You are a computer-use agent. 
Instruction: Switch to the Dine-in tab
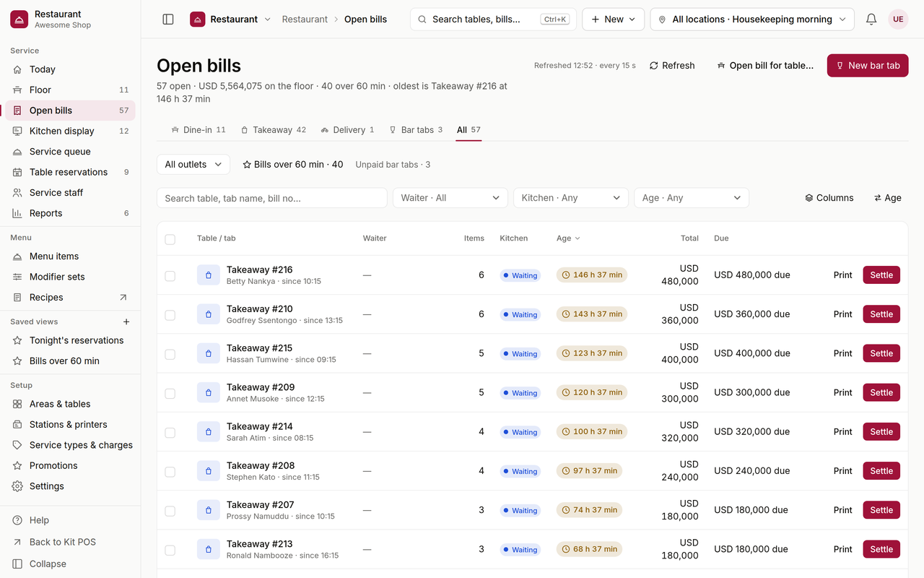(199, 130)
